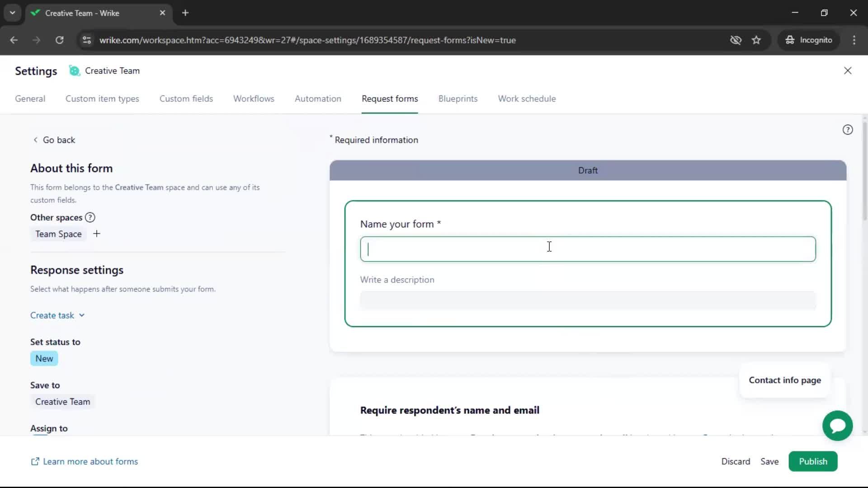This screenshot has height=488, width=868.
Task: Click the Other spaces info icon
Action: [90, 217]
